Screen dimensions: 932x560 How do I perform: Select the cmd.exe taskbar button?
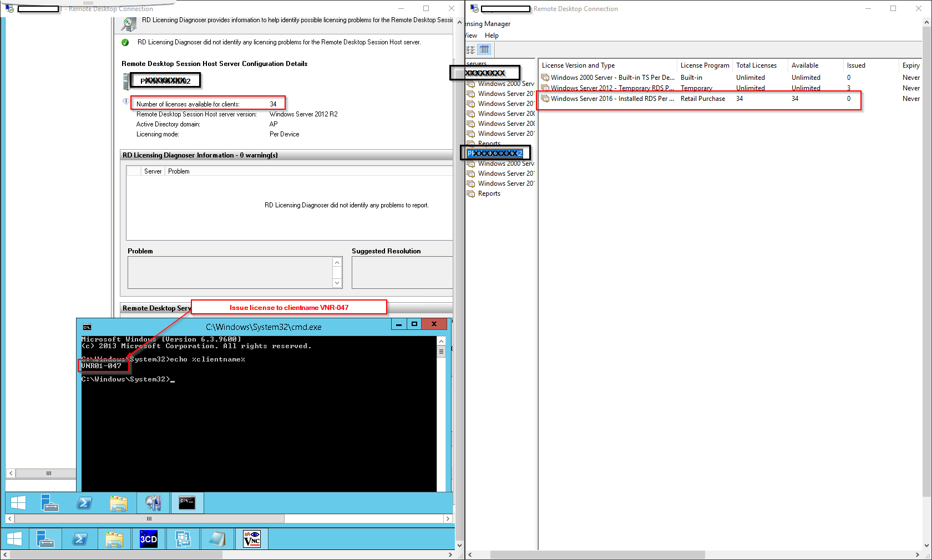(187, 503)
